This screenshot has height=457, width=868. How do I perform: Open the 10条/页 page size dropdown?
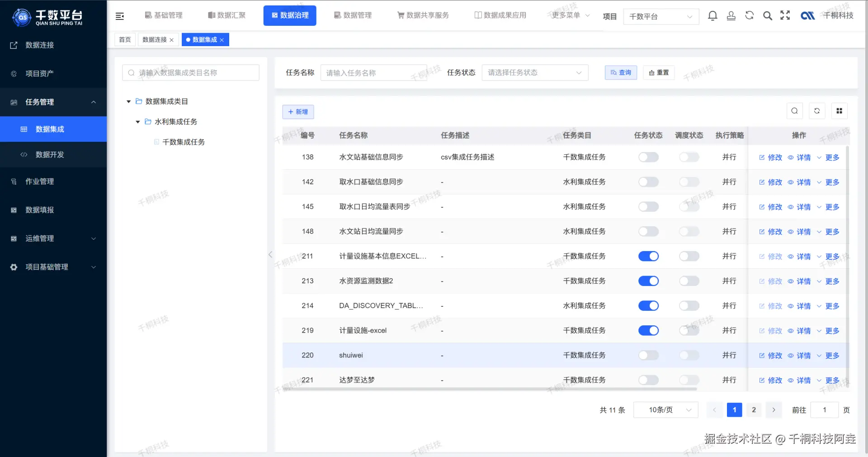pos(665,410)
